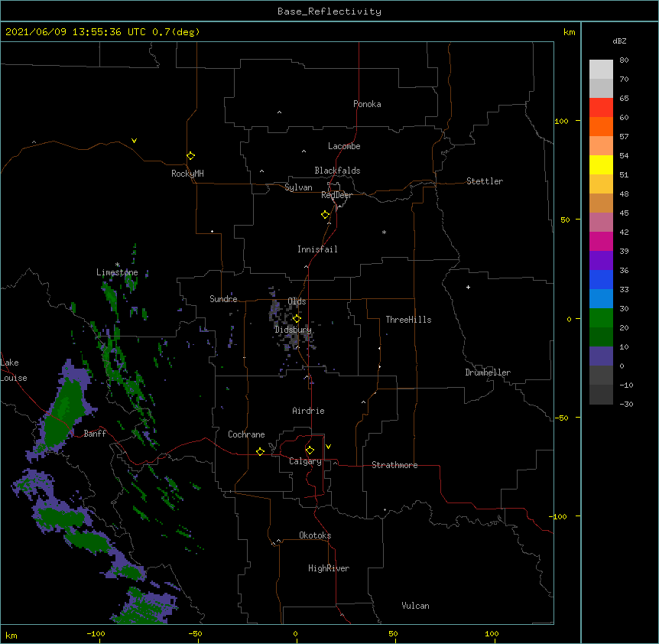Image resolution: width=659 pixels, height=644 pixels.
Task: Click the Innisfail label
Action: pos(317,249)
